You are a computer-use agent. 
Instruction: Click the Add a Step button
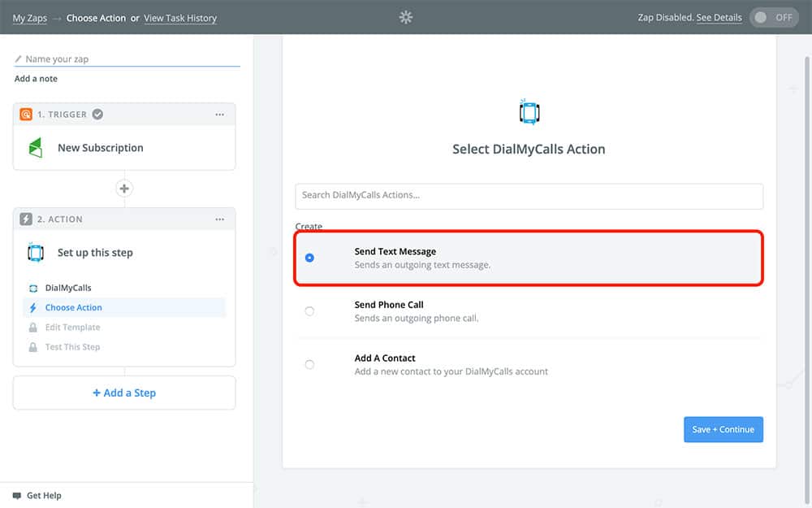pos(124,393)
